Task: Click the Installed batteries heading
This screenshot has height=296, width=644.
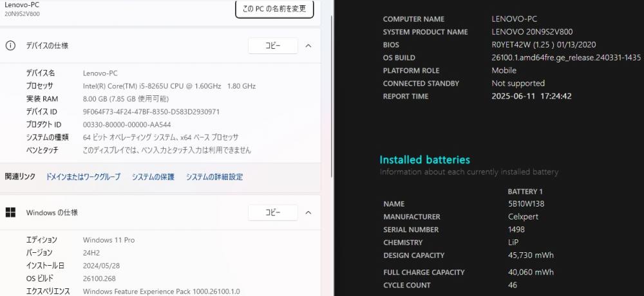Action: pyautogui.click(x=424, y=160)
